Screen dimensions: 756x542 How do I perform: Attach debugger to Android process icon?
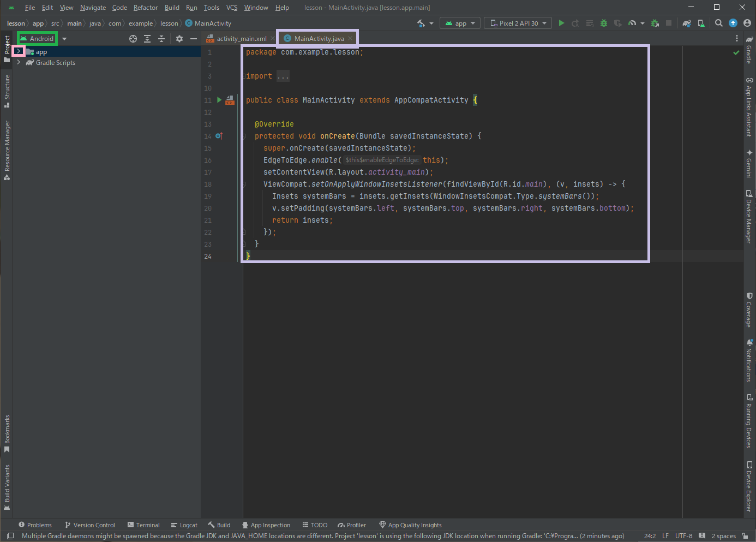[x=655, y=23]
